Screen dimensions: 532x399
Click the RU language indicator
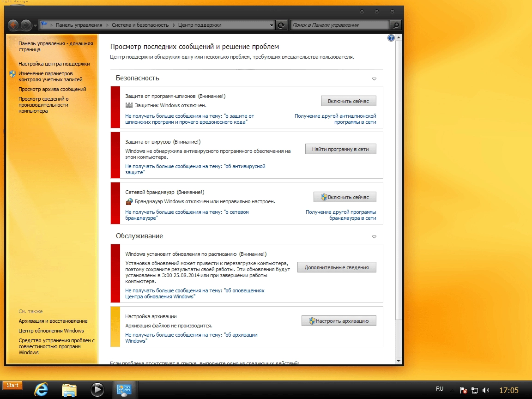tap(440, 389)
